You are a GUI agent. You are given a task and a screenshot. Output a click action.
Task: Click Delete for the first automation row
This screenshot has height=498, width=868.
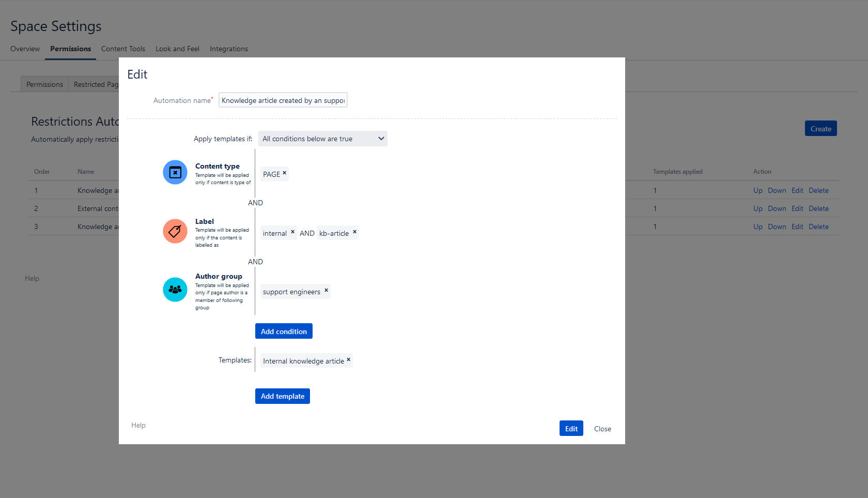pos(818,190)
